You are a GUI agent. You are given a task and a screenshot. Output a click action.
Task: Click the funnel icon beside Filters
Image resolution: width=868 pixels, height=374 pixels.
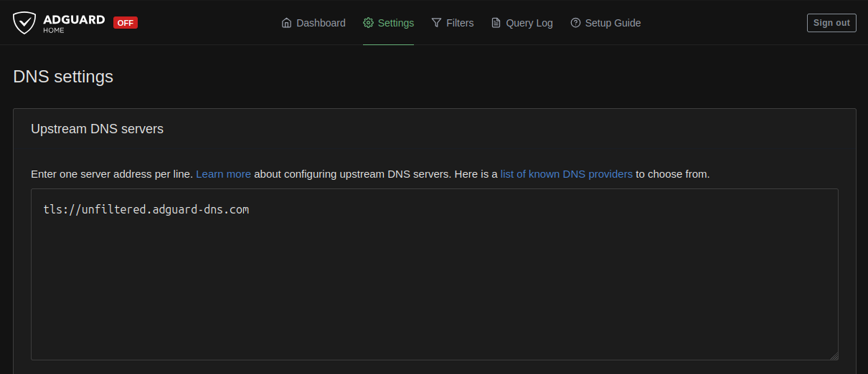[436, 23]
